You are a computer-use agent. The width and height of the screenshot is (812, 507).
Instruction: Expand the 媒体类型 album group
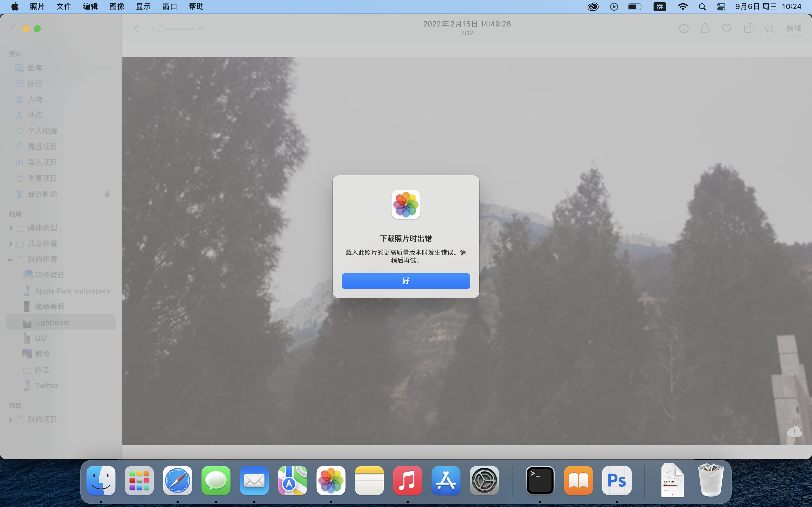click(x=10, y=228)
